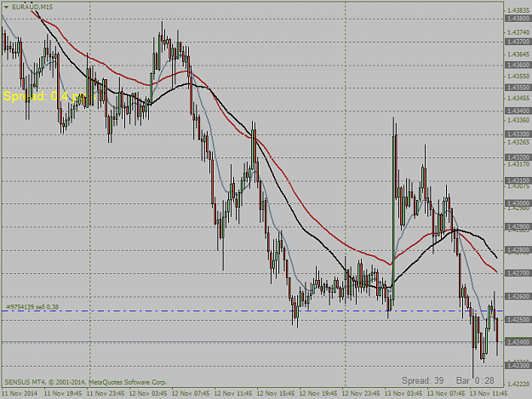
Task: Click the '13 Nov 07:45' time label
Action: [446, 394]
